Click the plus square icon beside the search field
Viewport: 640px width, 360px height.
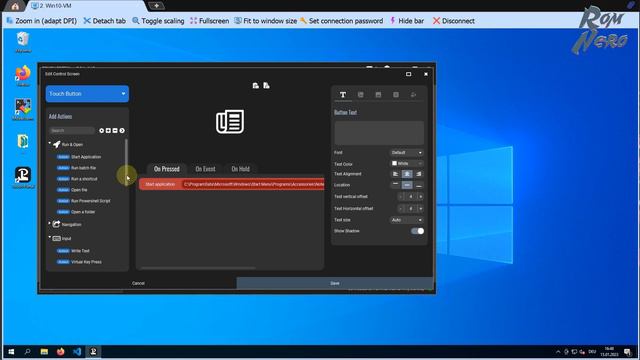coord(108,131)
